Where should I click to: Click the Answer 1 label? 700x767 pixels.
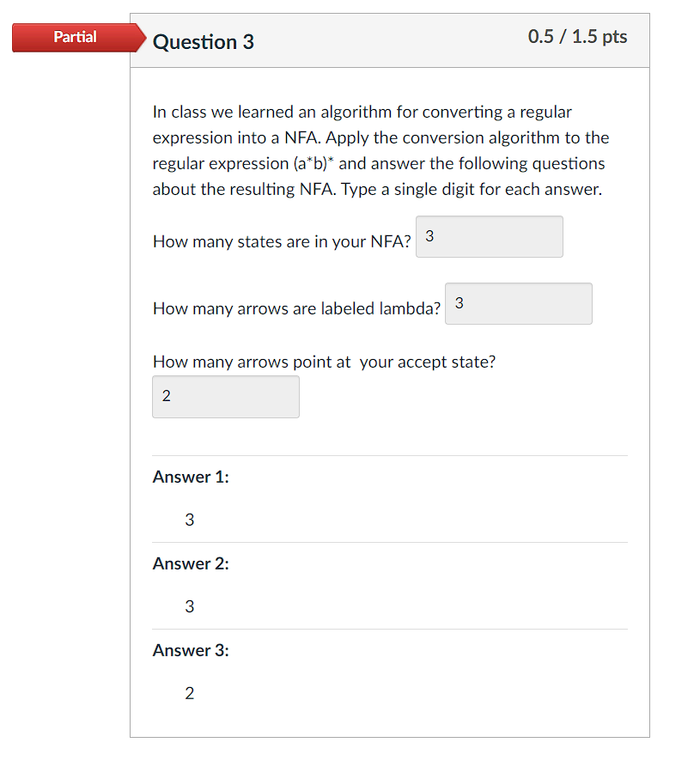[x=190, y=477]
